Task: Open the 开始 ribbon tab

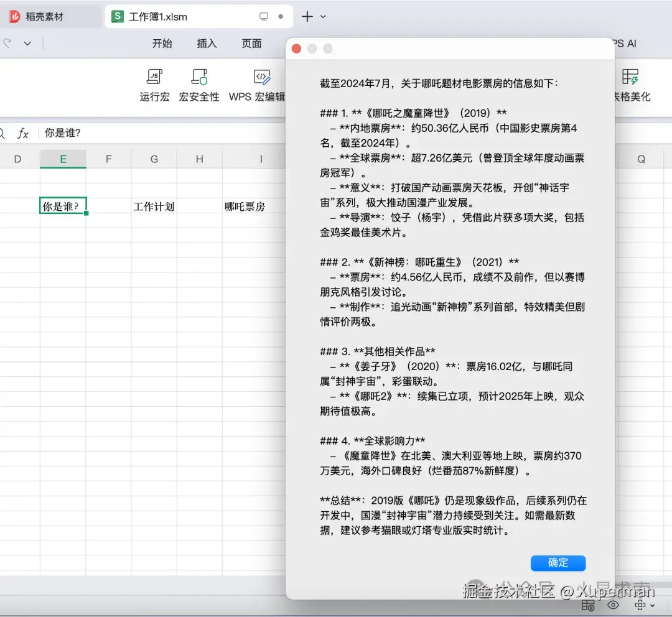Action: tap(162, 44)
